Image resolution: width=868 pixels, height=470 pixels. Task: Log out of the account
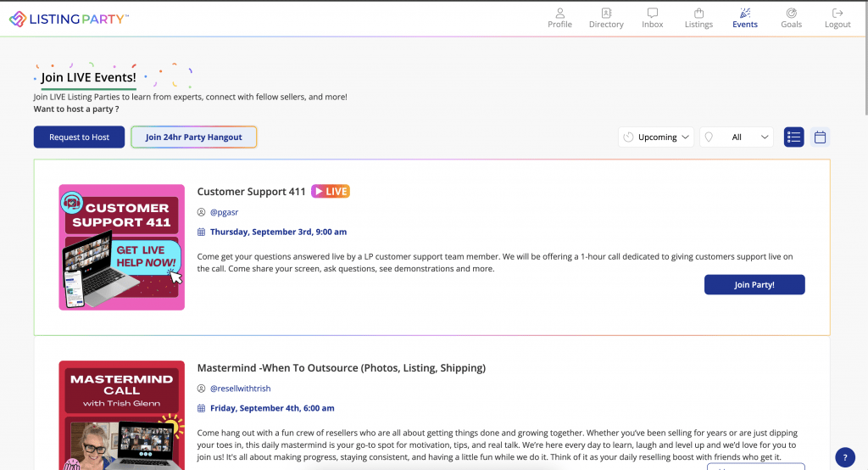click(x=837, y=19)
